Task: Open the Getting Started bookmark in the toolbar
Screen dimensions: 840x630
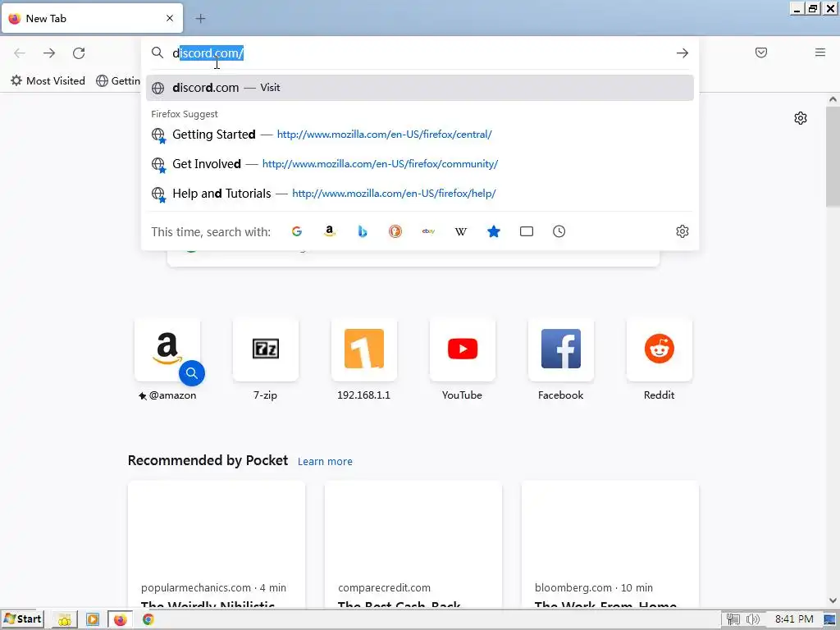Action: [x=118, y=81]
